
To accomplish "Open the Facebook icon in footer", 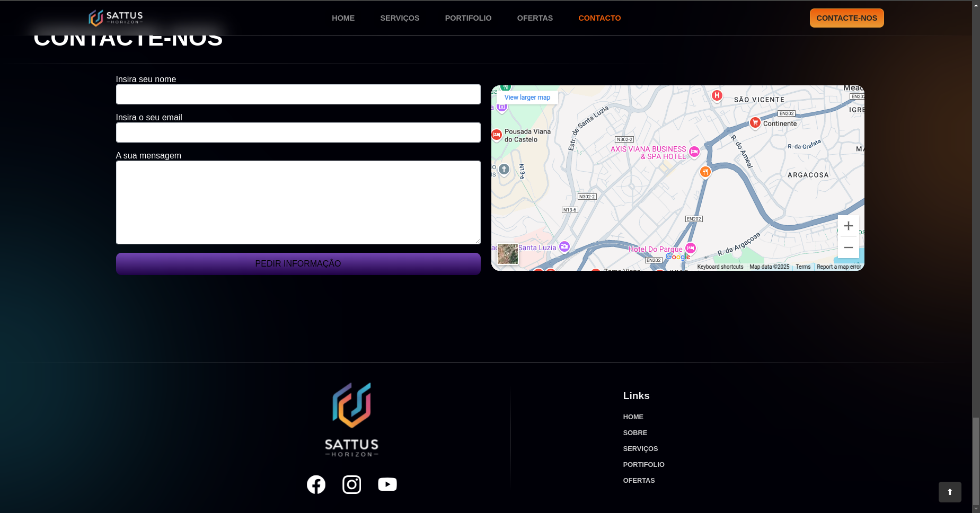I will click(316, 484).
